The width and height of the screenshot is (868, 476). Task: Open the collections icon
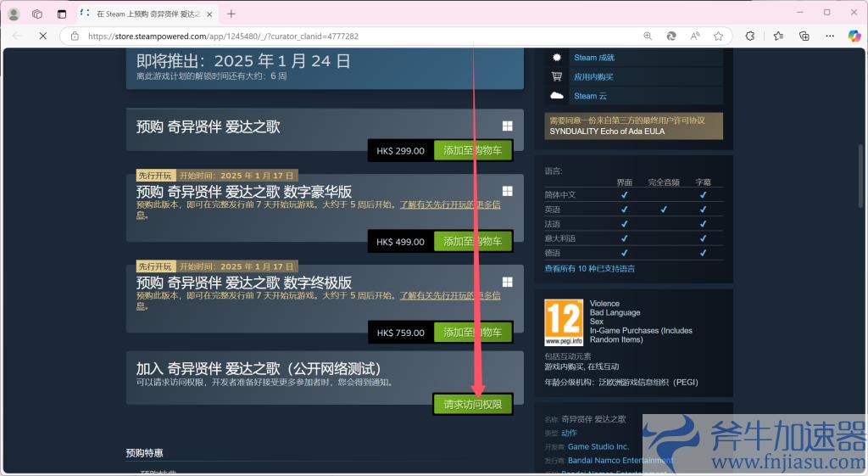804,36
